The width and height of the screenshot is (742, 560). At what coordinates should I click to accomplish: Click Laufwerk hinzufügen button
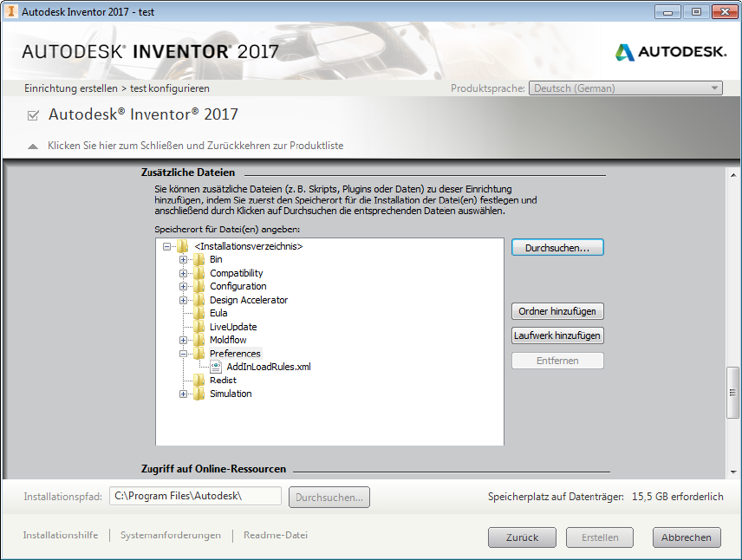[x=557, y=335]
